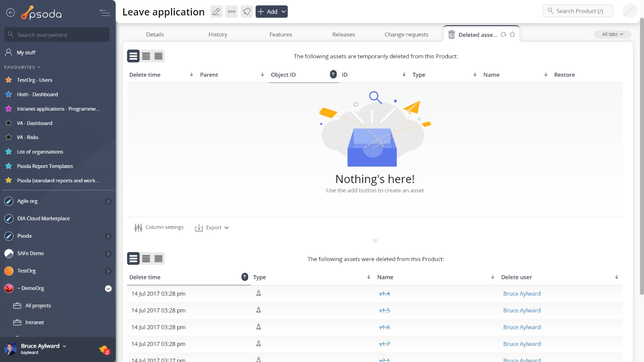Click the Agile org organisation icon
The width and height of the screenshot is (644, 362).
tap(9, 202)
